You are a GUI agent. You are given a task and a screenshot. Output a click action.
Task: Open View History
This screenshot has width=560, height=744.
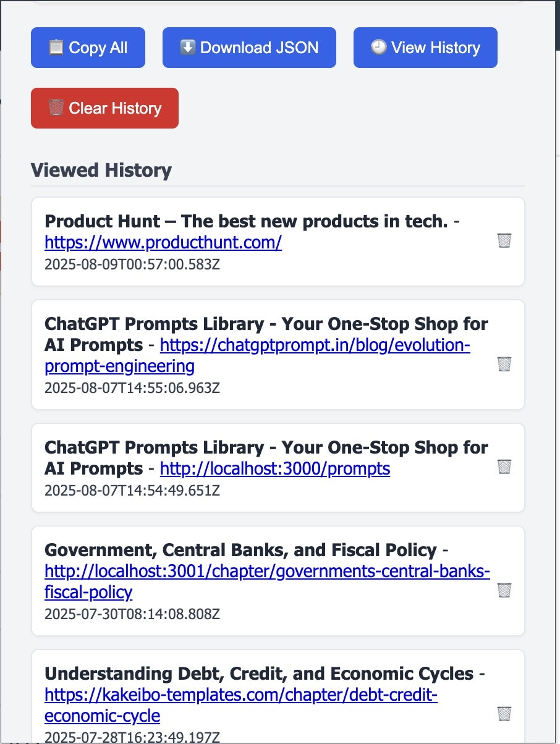(425, 48)
